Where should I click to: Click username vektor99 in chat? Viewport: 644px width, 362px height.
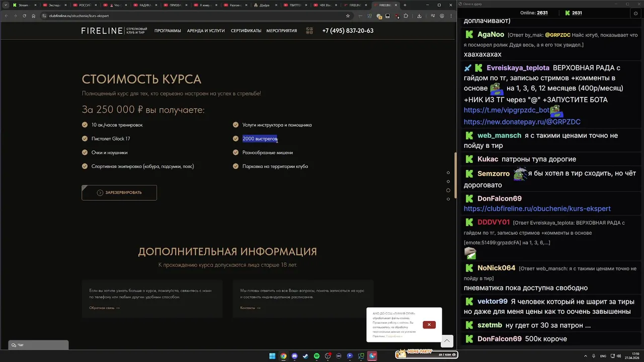[x=492, y=302]
